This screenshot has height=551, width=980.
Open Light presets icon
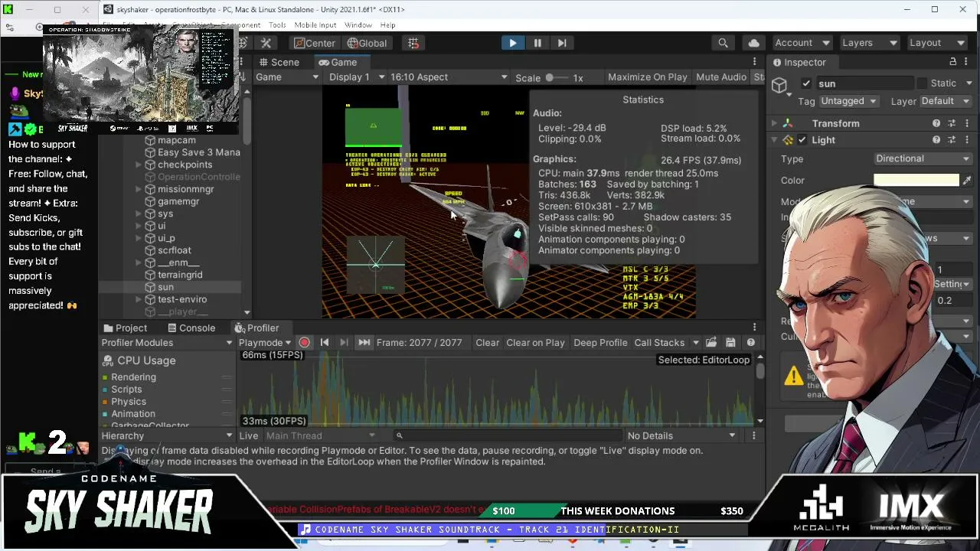click(x=952, y=140)
